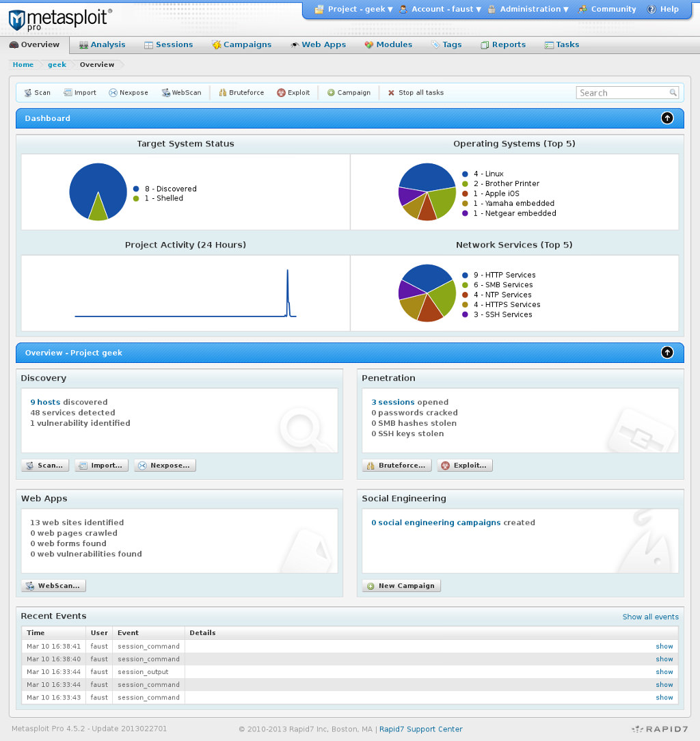
Task: Open the Account - faust dropdown menu
Action: click(440, 9)
